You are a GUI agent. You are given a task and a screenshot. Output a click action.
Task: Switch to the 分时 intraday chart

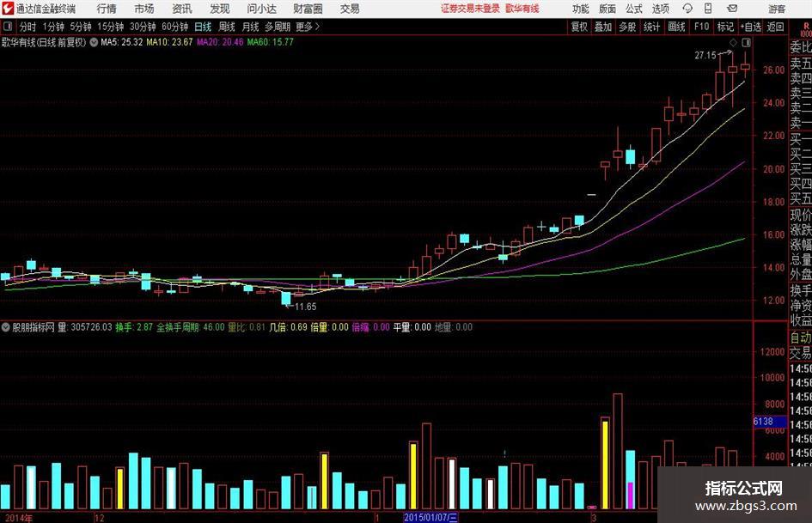pyautogui.click(x=27, y=27)
